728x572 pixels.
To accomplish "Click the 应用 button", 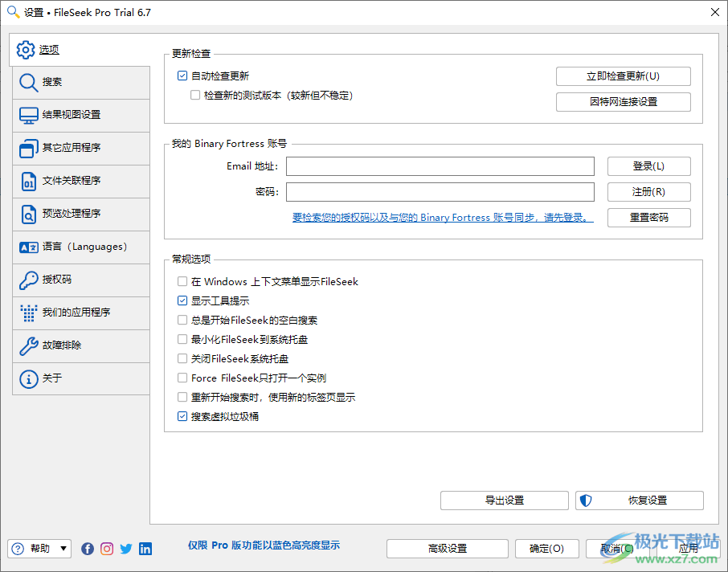I will coord(688,549).
